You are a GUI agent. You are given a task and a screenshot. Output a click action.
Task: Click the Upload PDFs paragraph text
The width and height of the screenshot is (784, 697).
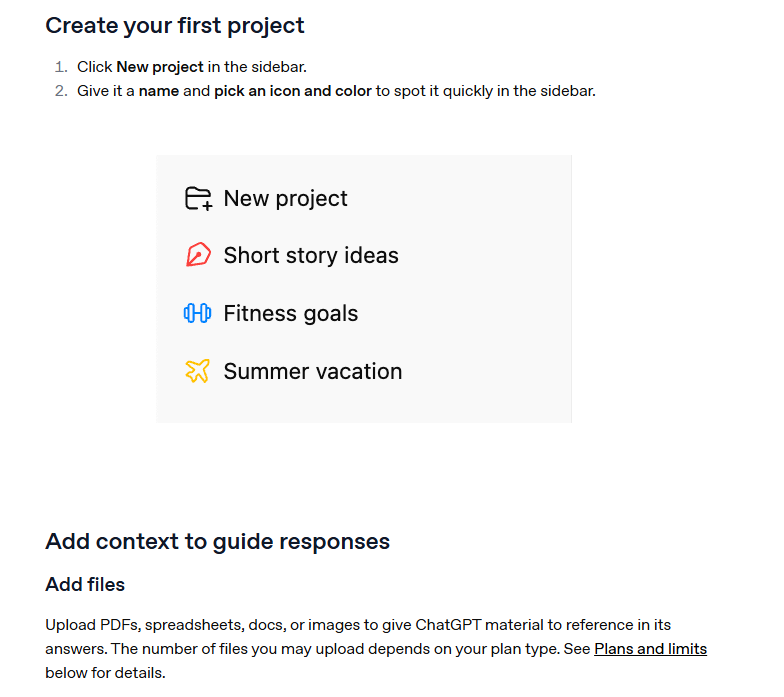376,648
